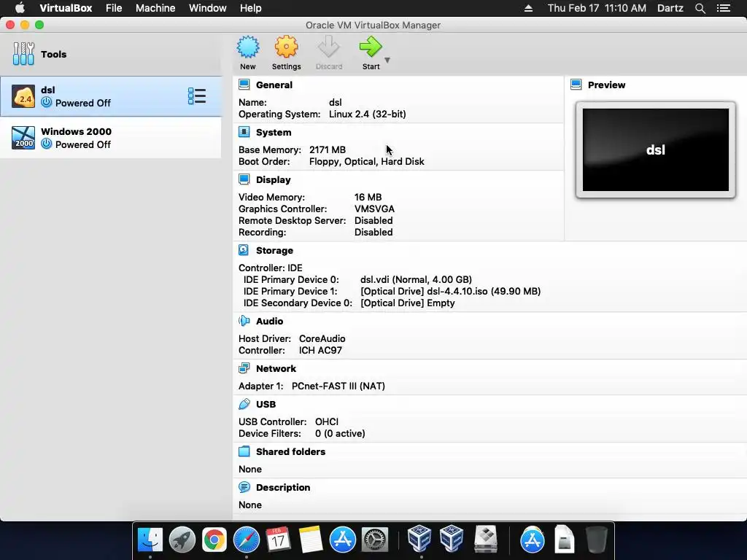This screenshot has width=747, height=560.
Task: Click the Network section icon
Action: pyautogui.click(x=244, y=368)
